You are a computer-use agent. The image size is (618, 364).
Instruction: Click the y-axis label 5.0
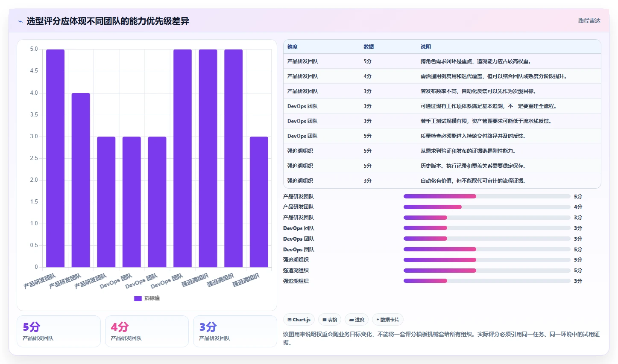[34, 49]
